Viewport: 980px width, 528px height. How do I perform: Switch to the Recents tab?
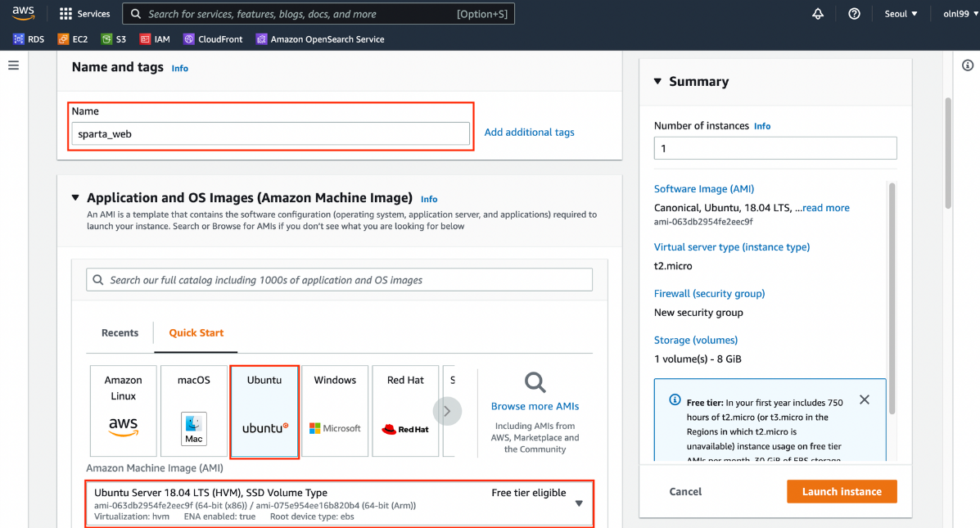click(x=120, y=333)
